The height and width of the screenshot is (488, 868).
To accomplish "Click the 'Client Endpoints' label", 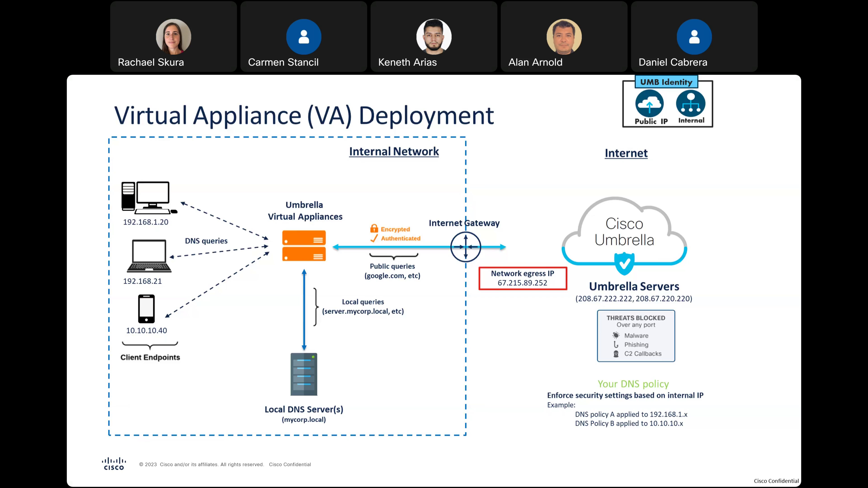I will pos(150,357).
